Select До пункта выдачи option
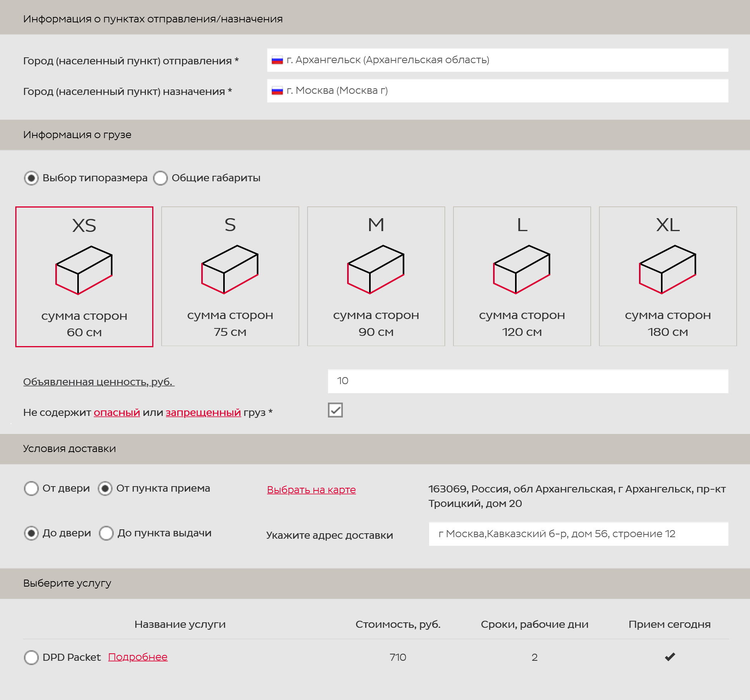Screen dimensions: 750x700 pos(106,533)
